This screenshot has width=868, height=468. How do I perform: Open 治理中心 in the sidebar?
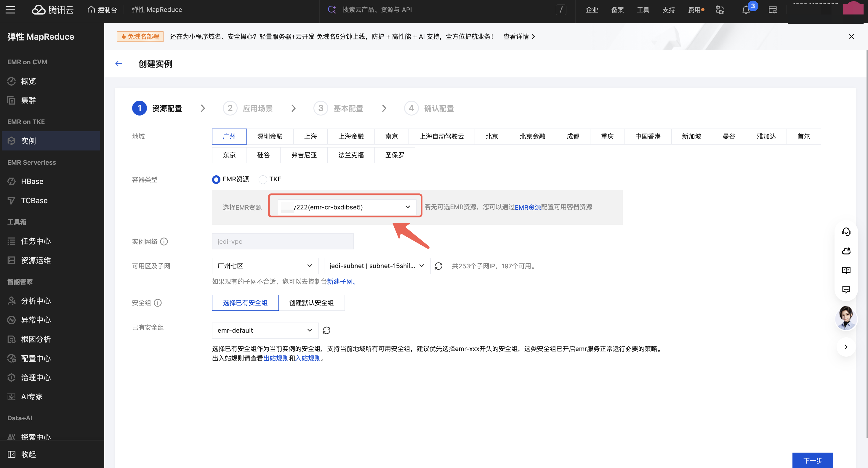pyautogui.click(x=51, y=377)
